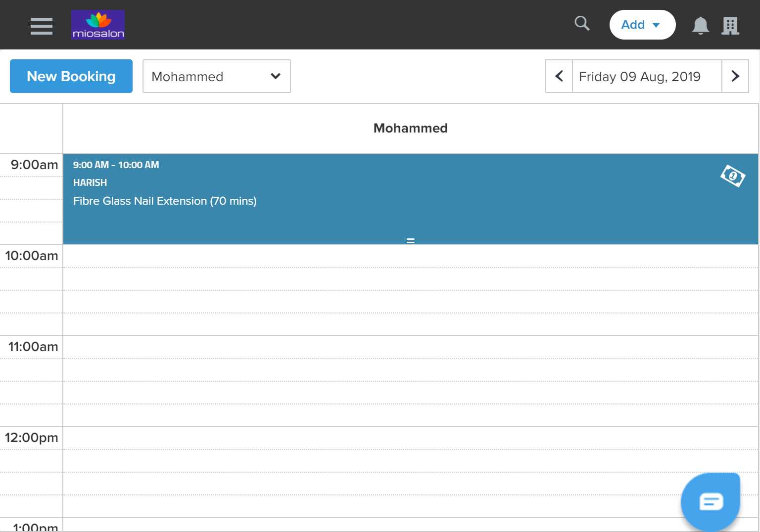Click the HARISH customer name

pos(90,183)
